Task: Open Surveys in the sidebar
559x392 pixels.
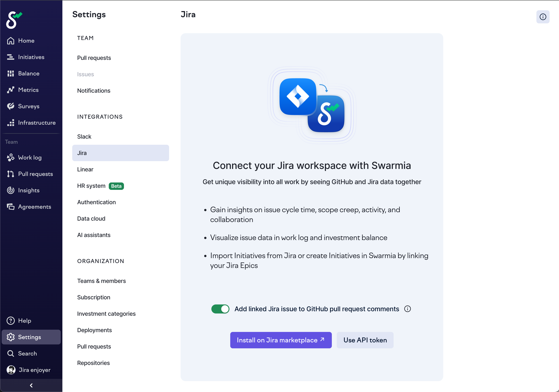Action: (x=29, y=106)
